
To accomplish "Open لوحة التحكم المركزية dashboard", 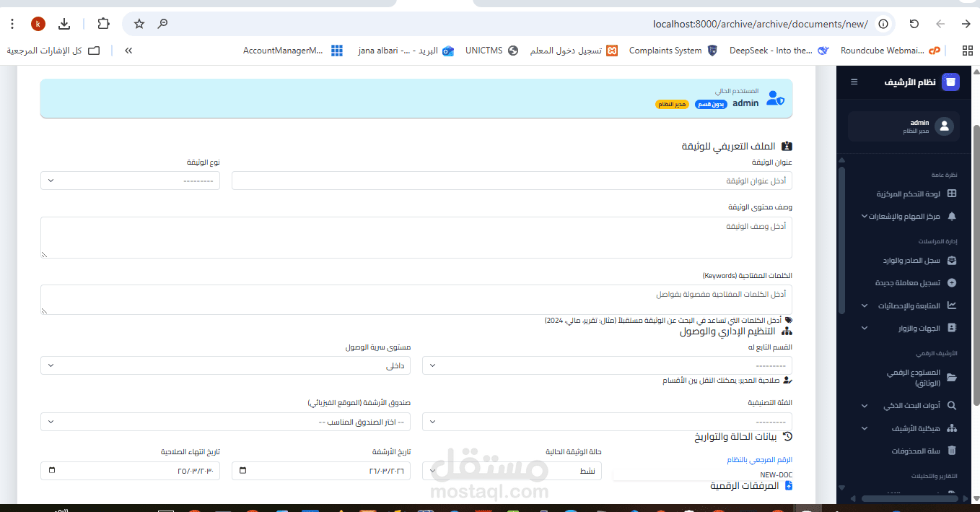I will click(x=908, y=194).
